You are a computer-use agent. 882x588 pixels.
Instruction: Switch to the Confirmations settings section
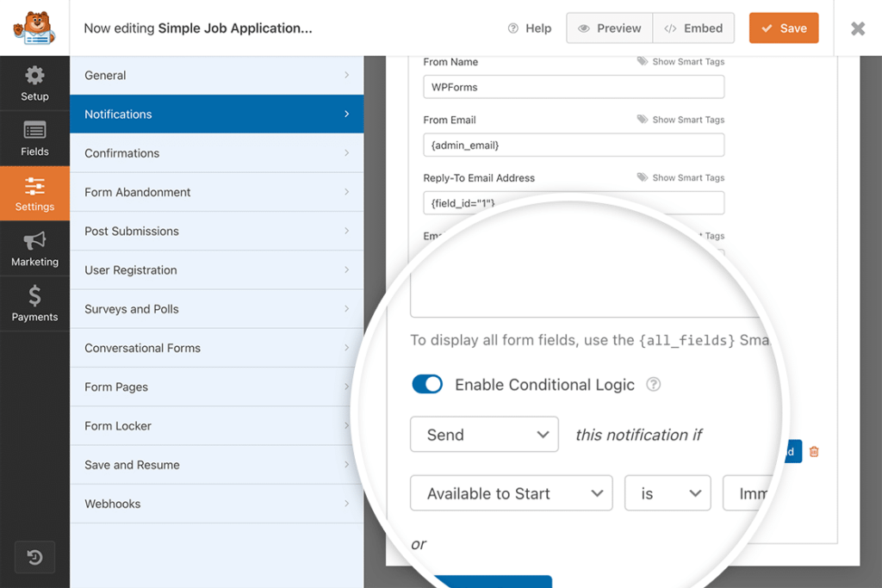216,152
